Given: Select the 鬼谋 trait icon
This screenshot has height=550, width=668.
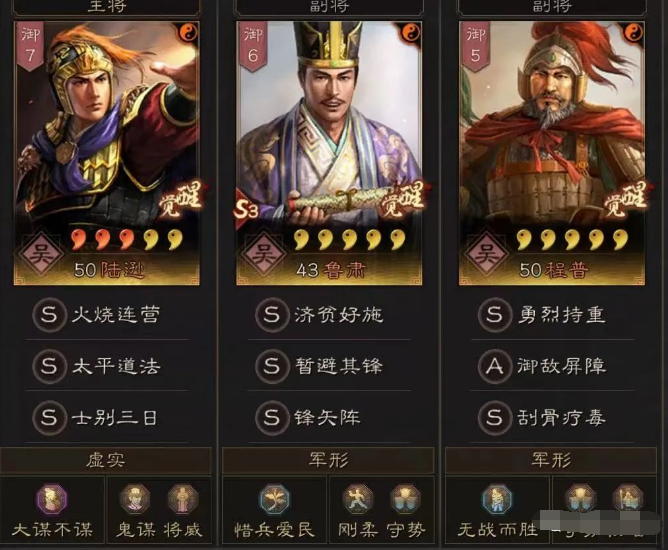Looking at the screenshot, I should coord(135,499).
